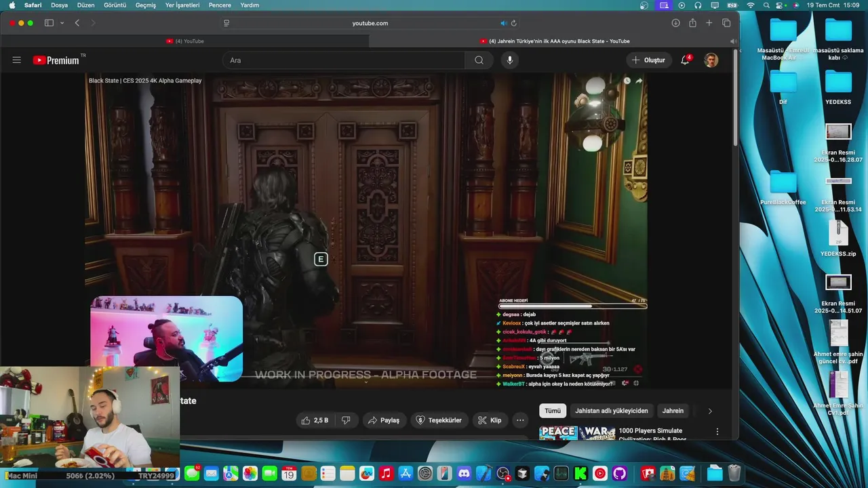
Task: Open Spotlight search in menu bar
Action: point(766,5)
